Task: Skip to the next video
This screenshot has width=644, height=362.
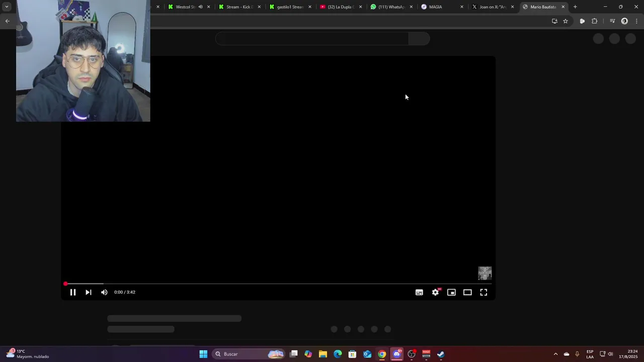Action: (x=89, y=292)
